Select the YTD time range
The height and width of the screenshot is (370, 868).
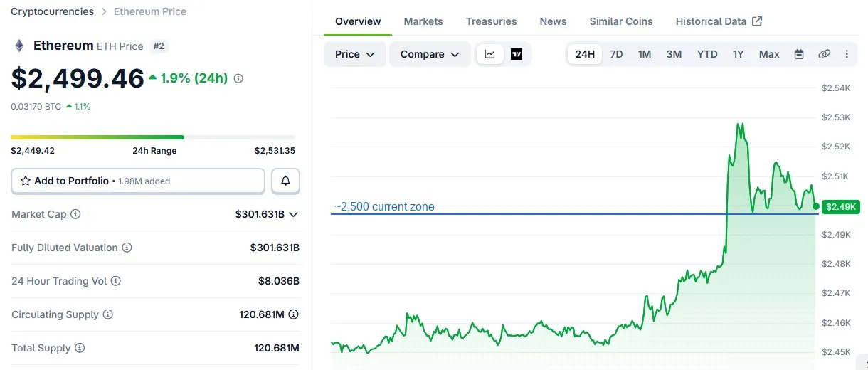click(707, 54)
